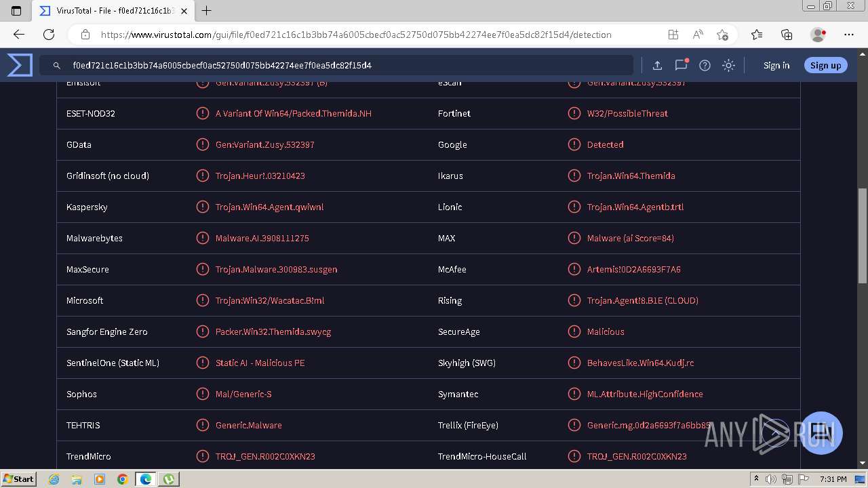Open the notifications chat icon
The image size is (868, 488).
[681, 65]
